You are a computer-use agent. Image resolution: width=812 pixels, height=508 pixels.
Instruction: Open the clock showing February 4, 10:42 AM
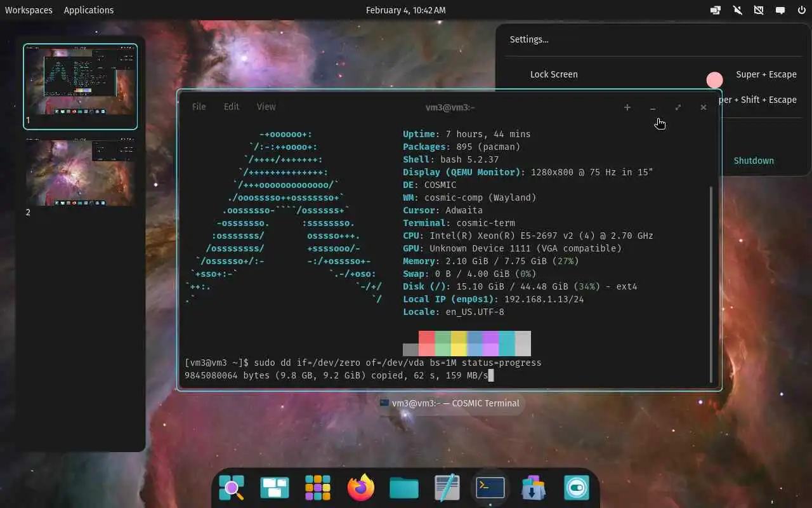(x=406, y=10)
